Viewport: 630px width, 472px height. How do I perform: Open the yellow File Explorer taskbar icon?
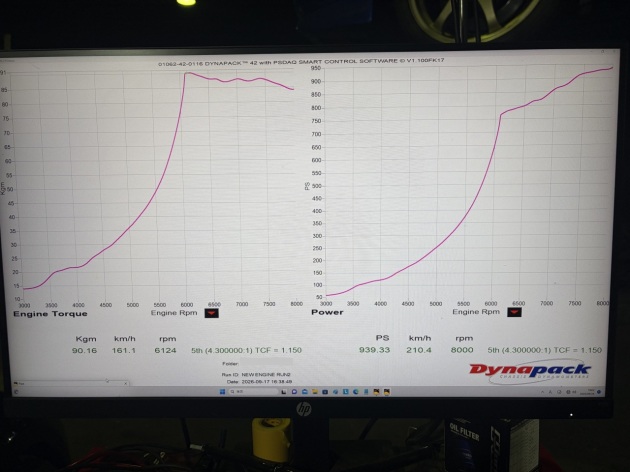[315, 392]
